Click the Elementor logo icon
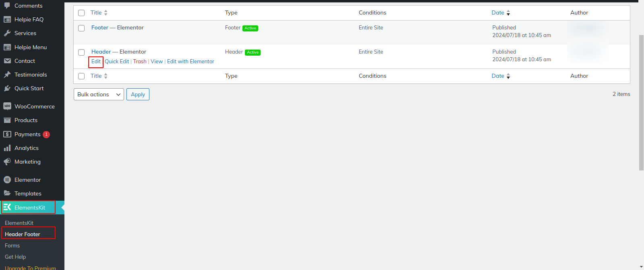The height and width of the screenshot is (270, 644). (7, 180)
